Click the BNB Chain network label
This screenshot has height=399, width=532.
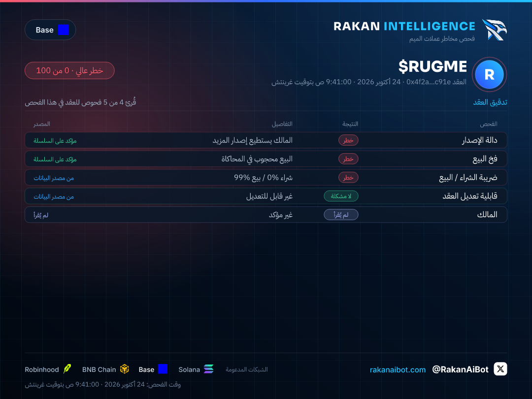pyautogui.click(x=99, y=369)
